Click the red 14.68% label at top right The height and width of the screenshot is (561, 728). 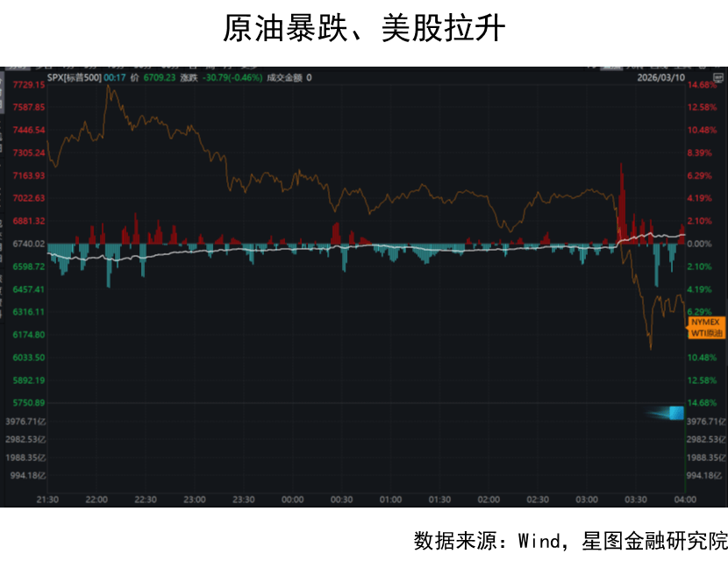[x=703, y=85]
